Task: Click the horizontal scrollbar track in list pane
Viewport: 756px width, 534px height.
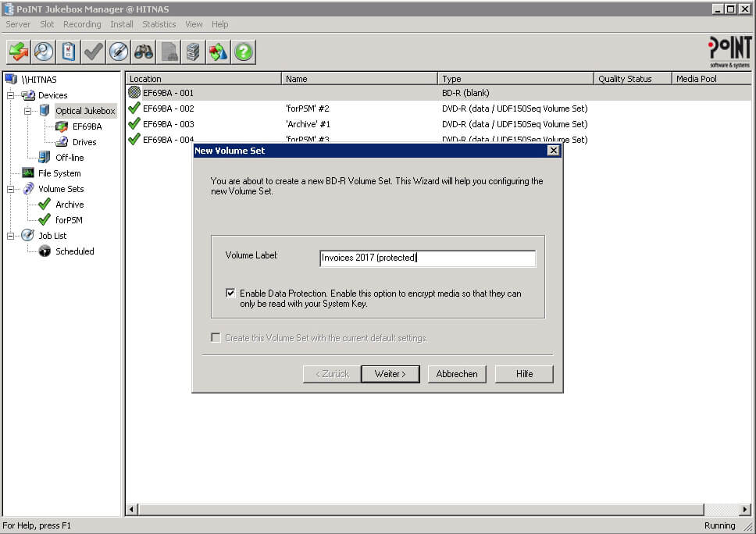Action: (x=722, y=509)
